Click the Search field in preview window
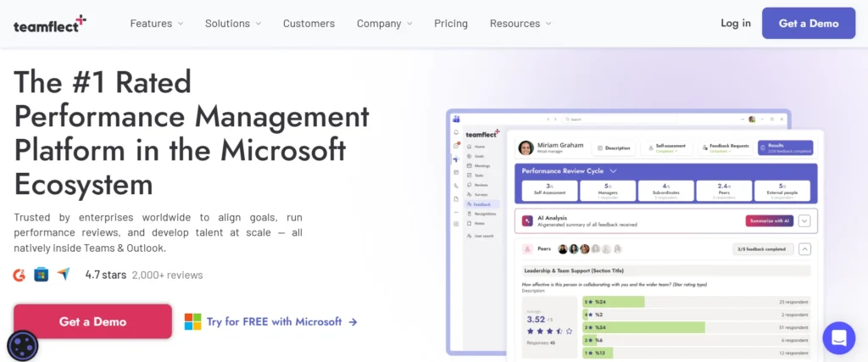868x362 pixels. point(620,119)
